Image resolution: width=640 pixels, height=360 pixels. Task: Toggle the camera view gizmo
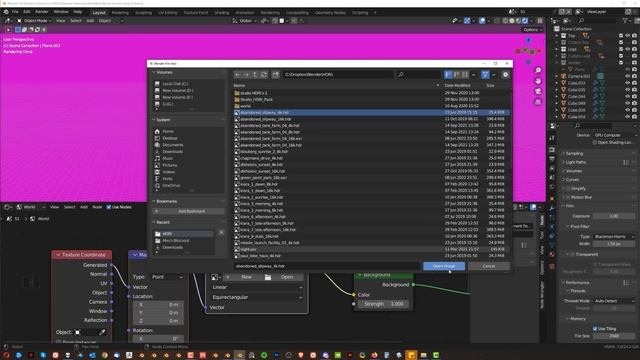pyautogui.click(x=538, y=91)
